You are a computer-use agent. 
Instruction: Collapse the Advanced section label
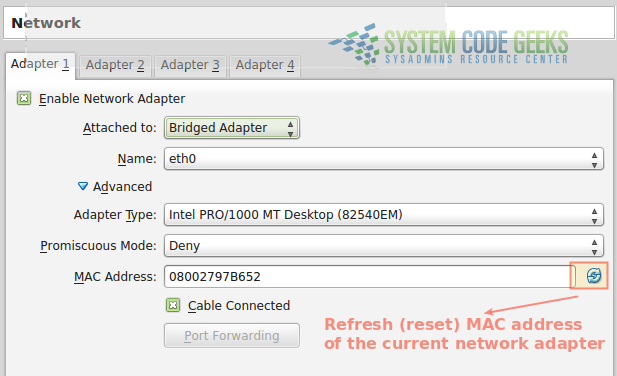pos(122,186)
